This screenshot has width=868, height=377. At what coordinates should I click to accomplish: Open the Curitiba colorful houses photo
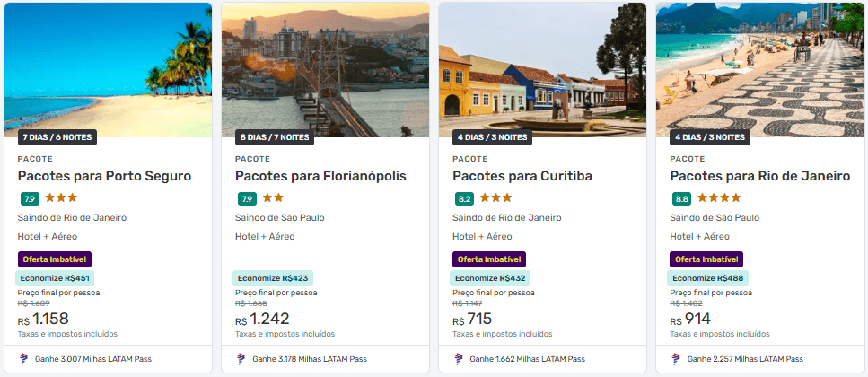[542, 70]
